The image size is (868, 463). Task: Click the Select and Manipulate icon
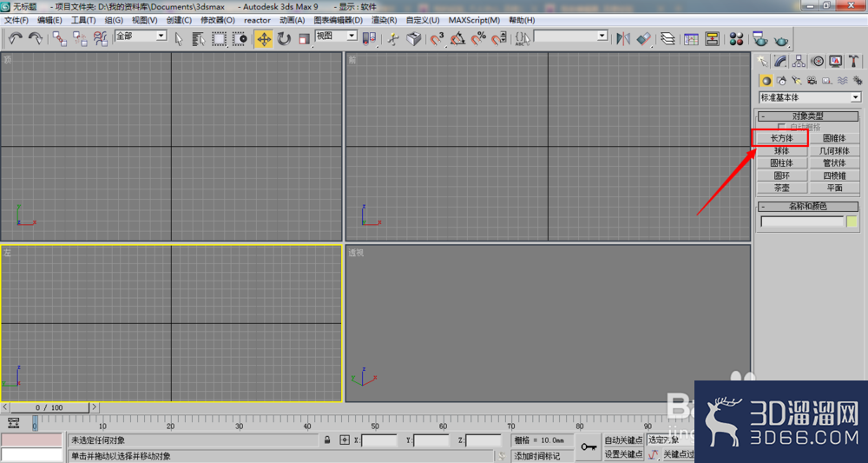click(393, 39)
